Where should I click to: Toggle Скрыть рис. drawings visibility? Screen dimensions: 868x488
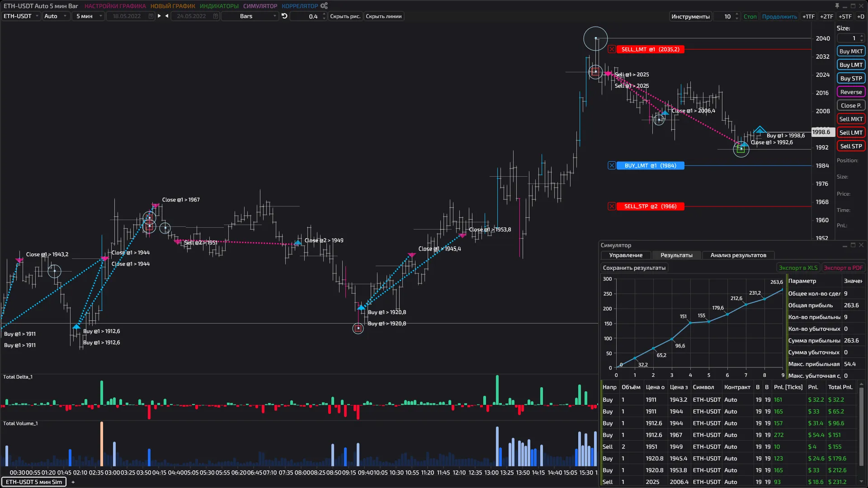click(x=345, y=16)
